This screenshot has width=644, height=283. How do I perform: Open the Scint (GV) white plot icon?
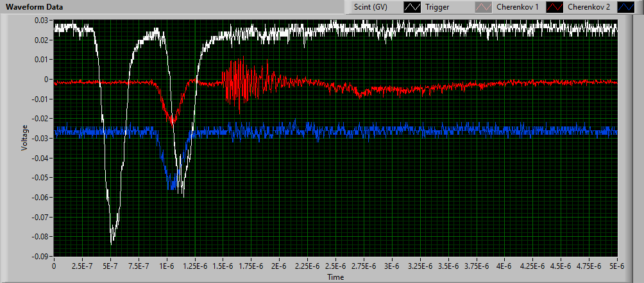[411, 8]
